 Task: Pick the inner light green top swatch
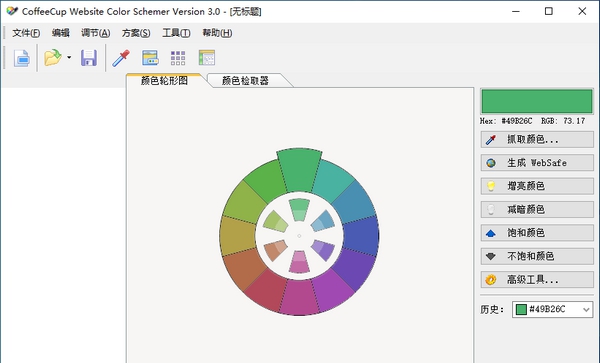pos(299,210)
